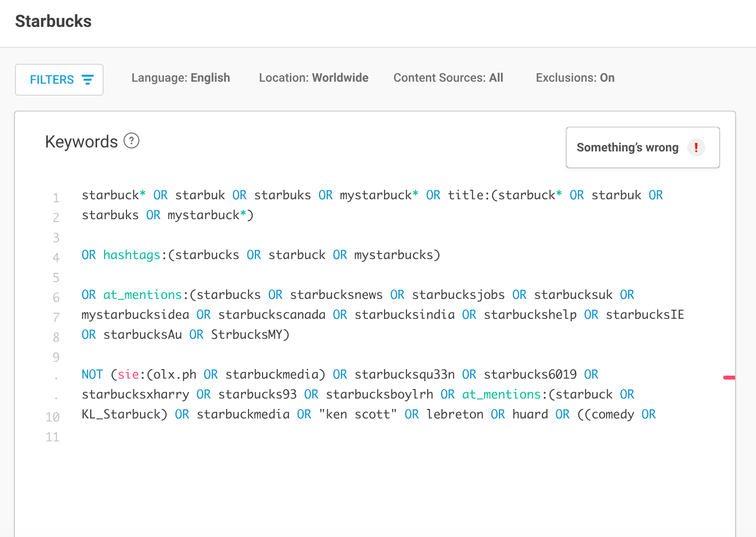
Task: Click the word 'olx.ph' in query
Action: (175, 375)
